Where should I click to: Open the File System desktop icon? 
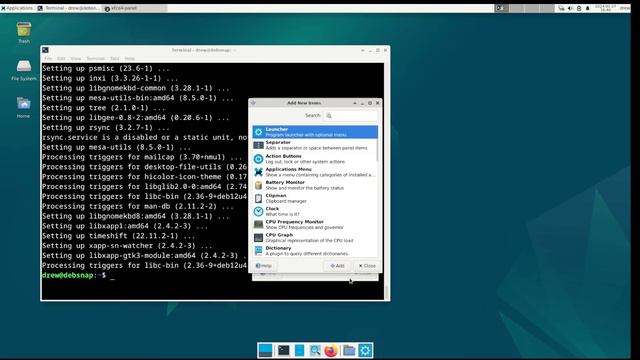[x=24, y=70]
